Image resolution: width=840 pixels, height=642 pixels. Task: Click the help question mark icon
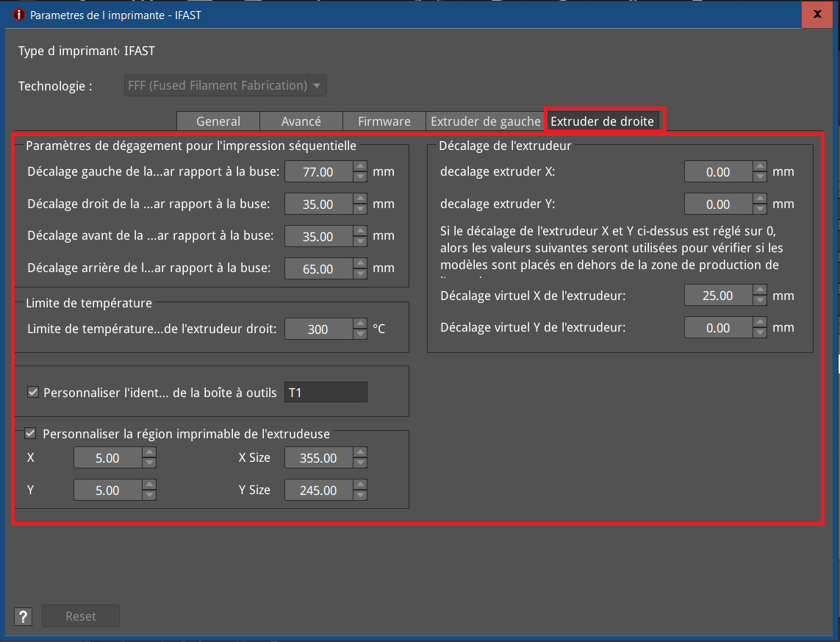[x=23, y=616]
